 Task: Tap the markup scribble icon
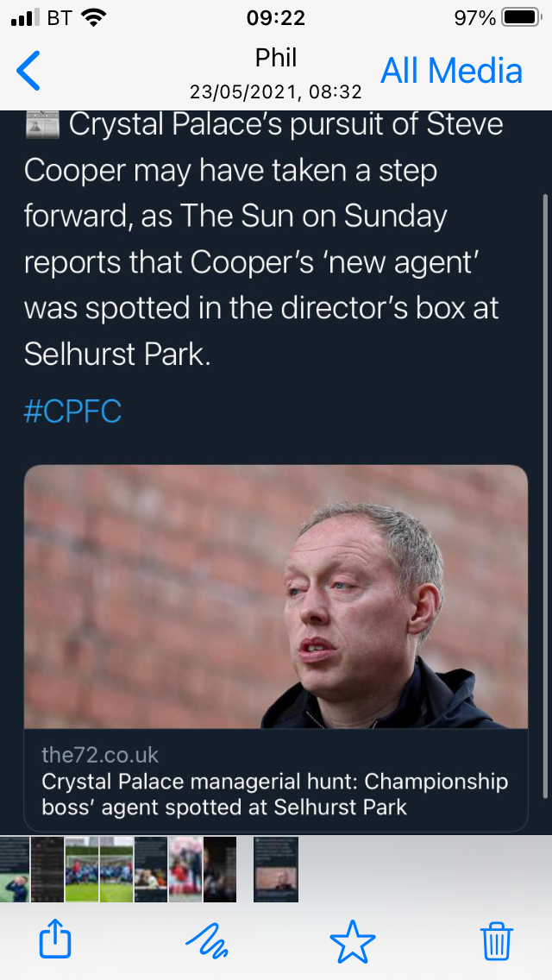pyautogui.click(x=207, y=939)
